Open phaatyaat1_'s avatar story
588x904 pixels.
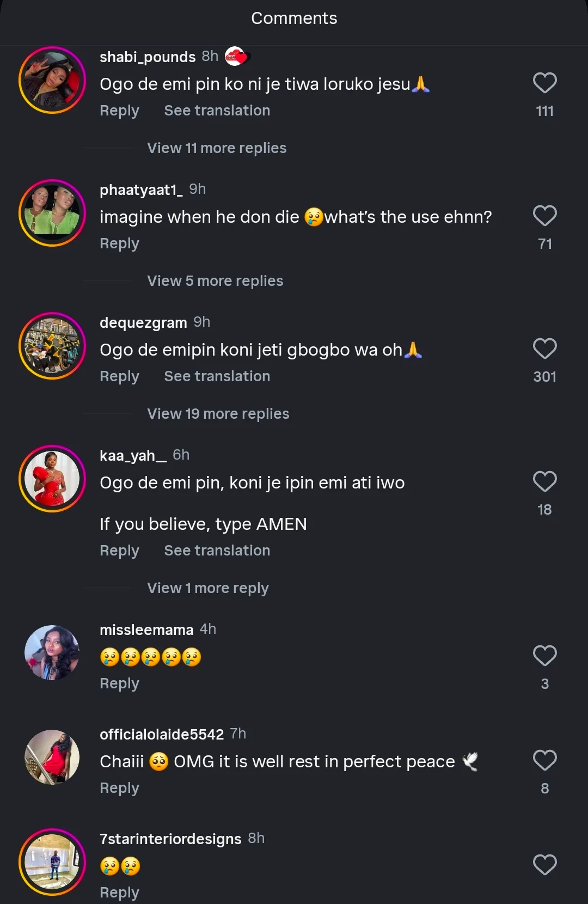[52, 213]
